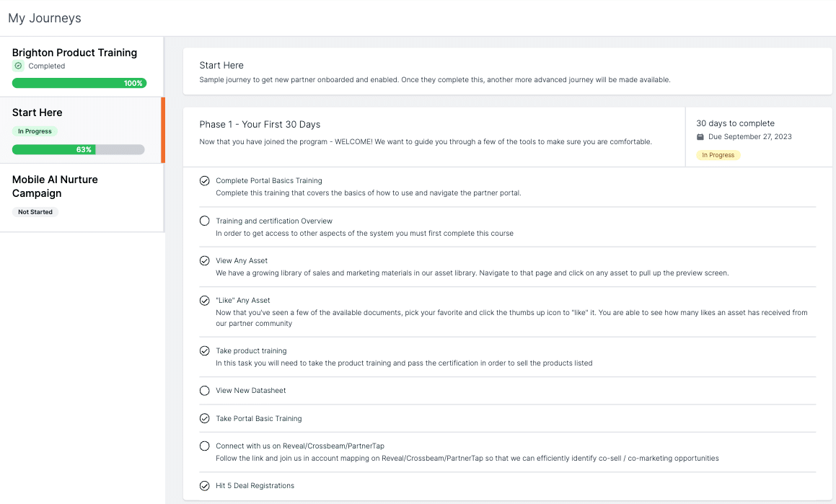Open Connect with us on Reveal/Crossbeam/PartnerTap task
This screenshot has width=836, height=504.
coord(299,446)
